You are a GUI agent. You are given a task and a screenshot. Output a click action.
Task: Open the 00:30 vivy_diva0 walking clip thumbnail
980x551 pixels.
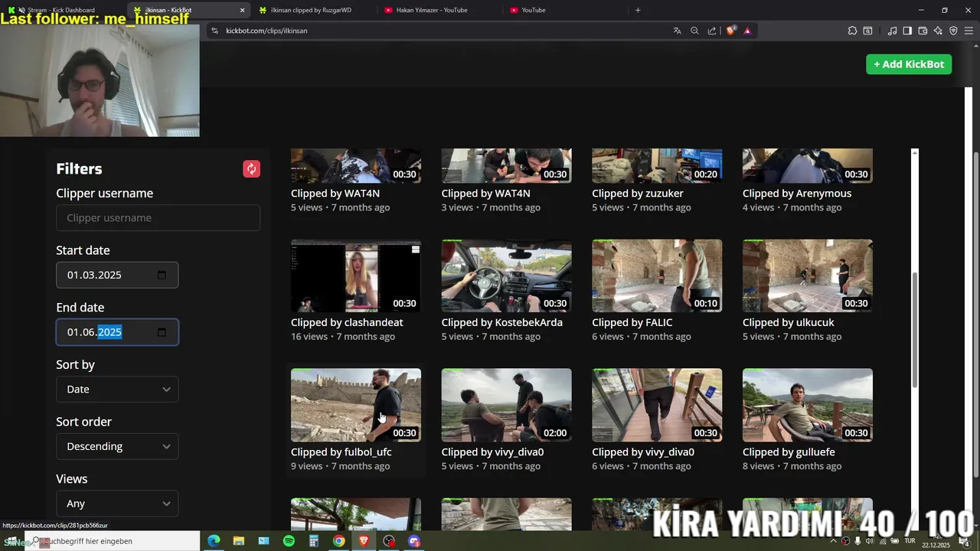click(657, 405)
